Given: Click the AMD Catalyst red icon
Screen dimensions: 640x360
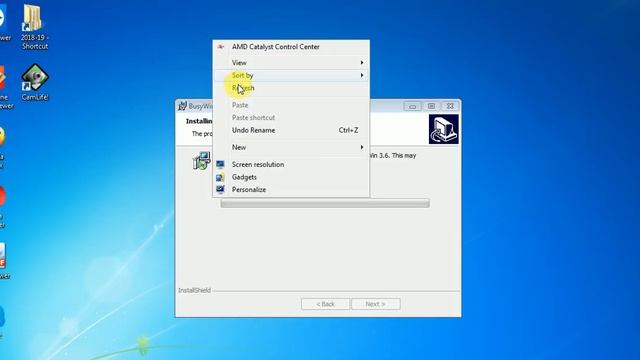Looking at the screenshot, I should point(221,47).
